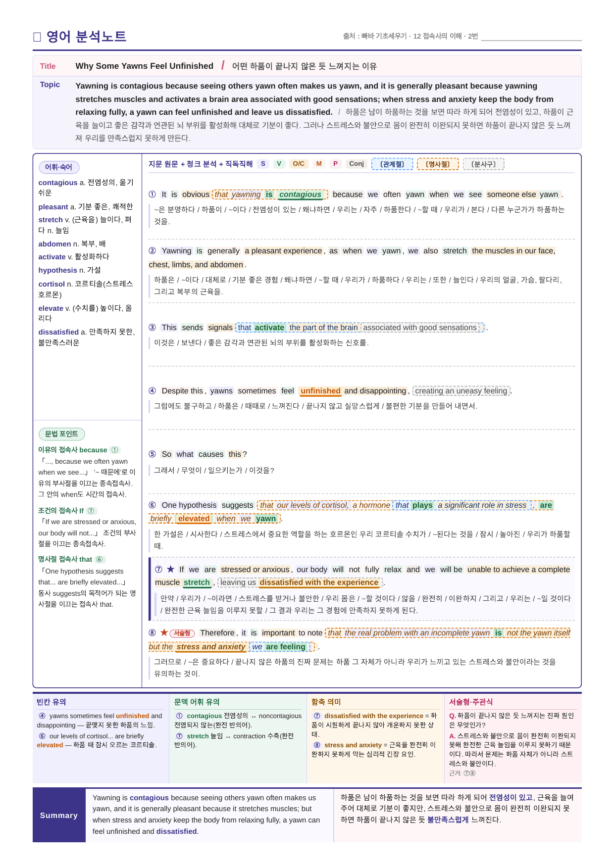Click the S legend badge
The image size is (614, 868).
point(263,164)
